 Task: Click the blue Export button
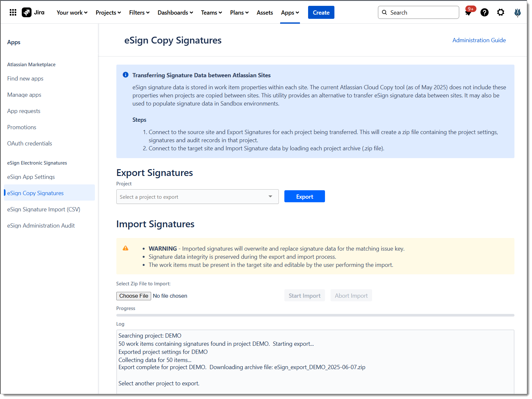[304, 196]
